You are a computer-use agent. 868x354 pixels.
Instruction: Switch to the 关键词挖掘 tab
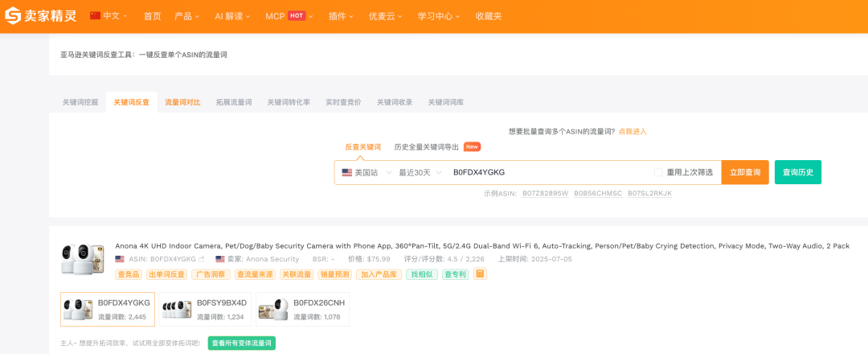click(x=80, y=102)
